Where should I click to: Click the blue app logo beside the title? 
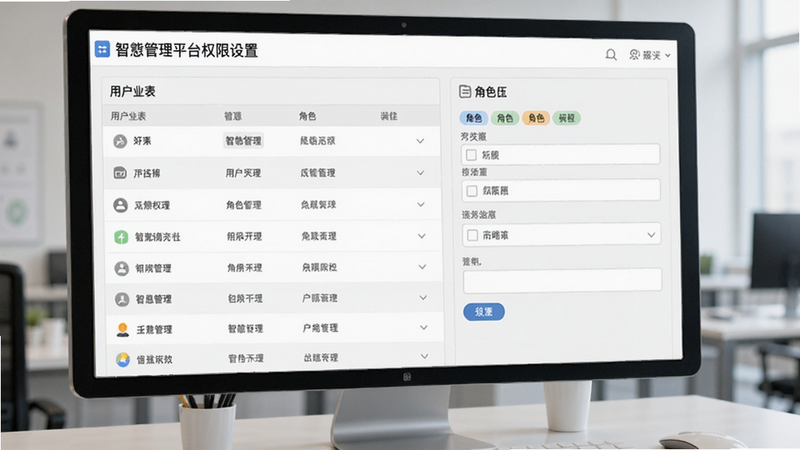click(103, 49)
